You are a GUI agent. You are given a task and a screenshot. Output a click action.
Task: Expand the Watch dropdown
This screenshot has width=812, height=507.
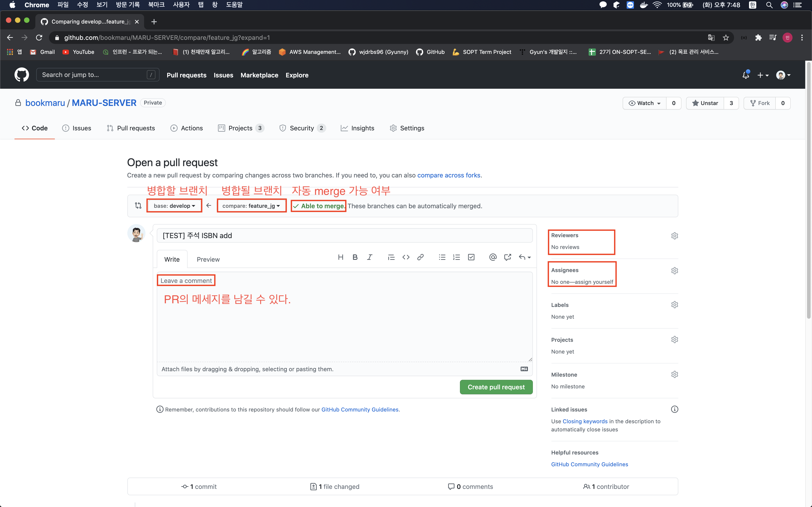pyautogui.click(x=644, y=103)
